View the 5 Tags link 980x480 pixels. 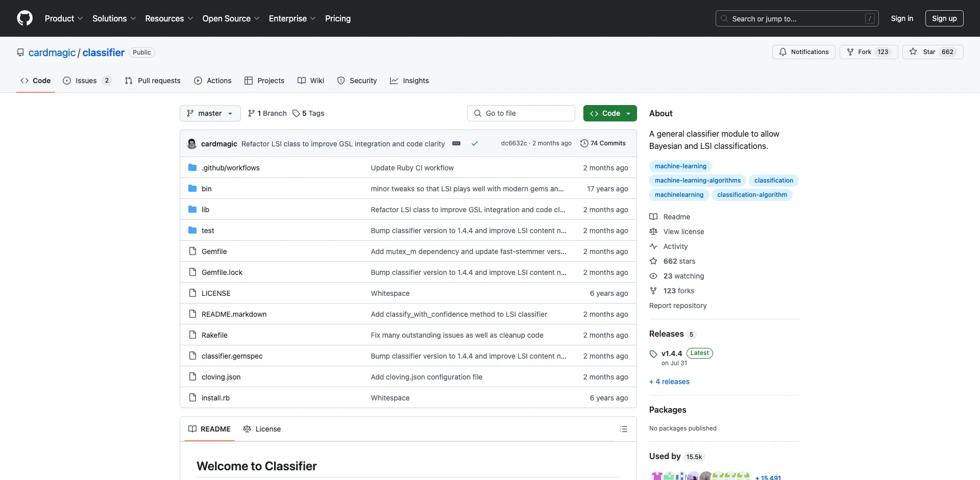coord(308,113)
